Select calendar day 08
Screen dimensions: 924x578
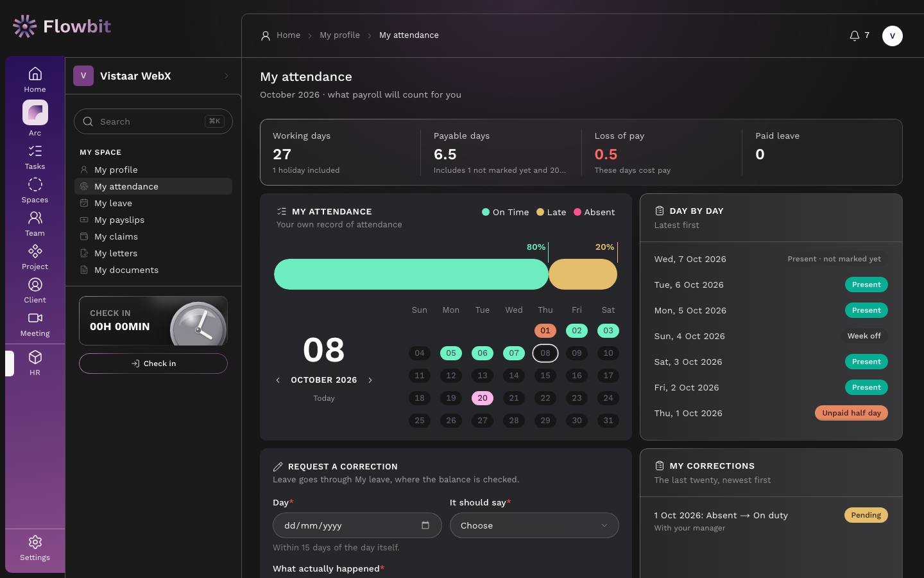(x=545, y=353)
